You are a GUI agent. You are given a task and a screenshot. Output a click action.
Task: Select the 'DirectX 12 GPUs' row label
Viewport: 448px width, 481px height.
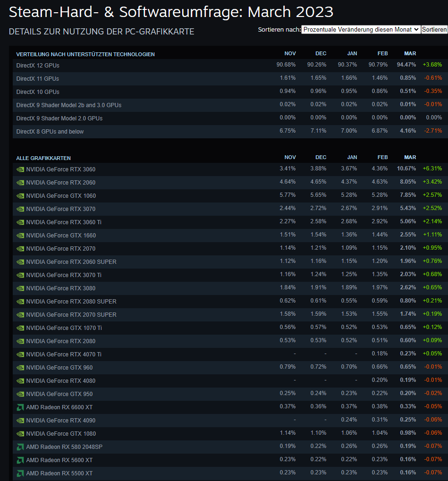(x=38, y=65)
